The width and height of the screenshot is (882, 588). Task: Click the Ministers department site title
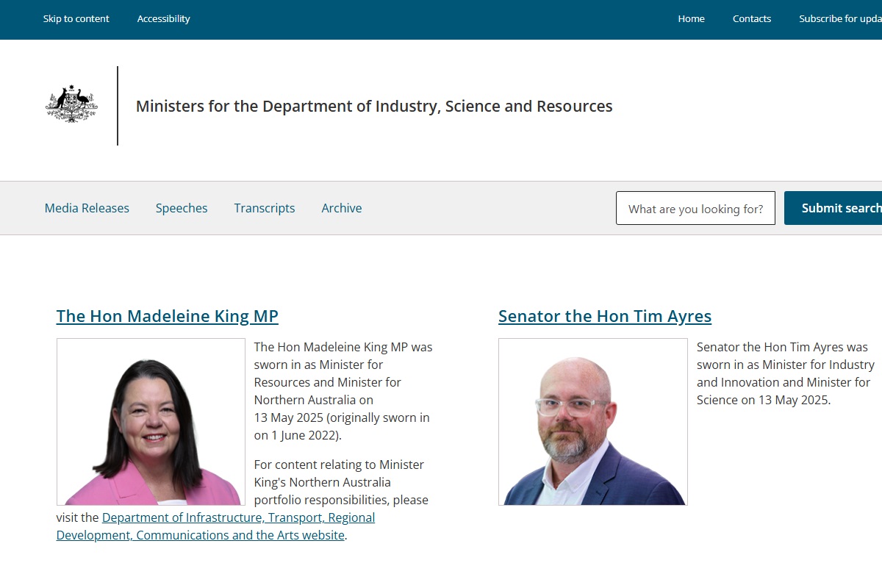coord(373,106)
